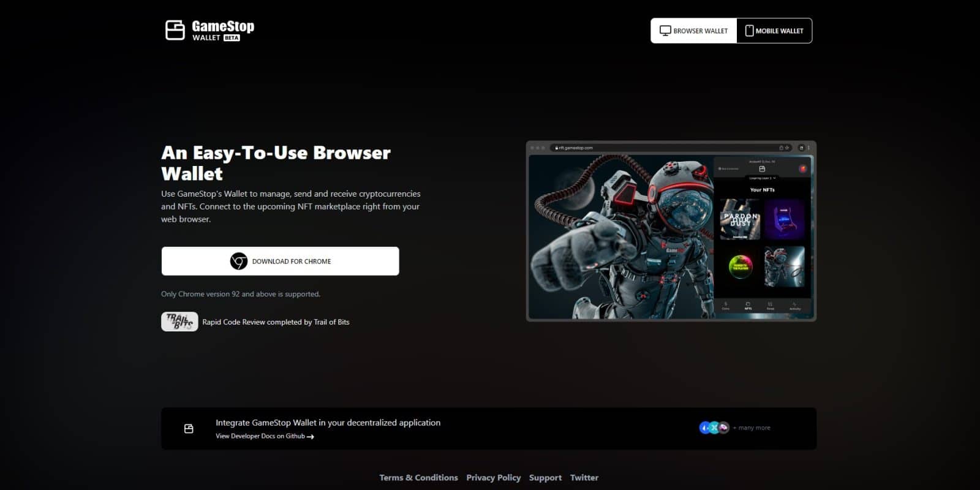Visit the Twitter footer link
980x490 pixels.
pos(584,478)
